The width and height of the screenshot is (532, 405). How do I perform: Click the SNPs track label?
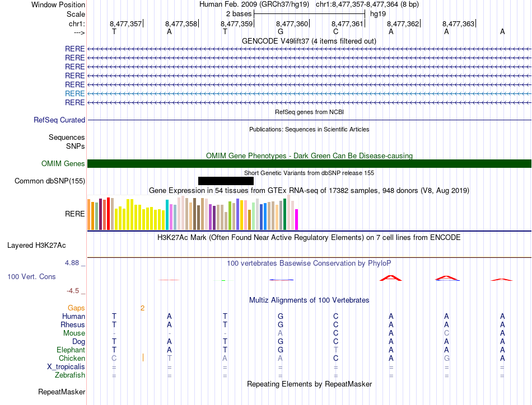(x=76, y=146)
